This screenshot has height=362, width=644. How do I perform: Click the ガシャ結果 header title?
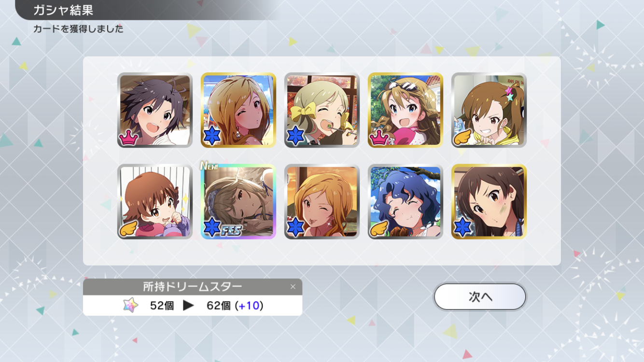tap(63, 10)
